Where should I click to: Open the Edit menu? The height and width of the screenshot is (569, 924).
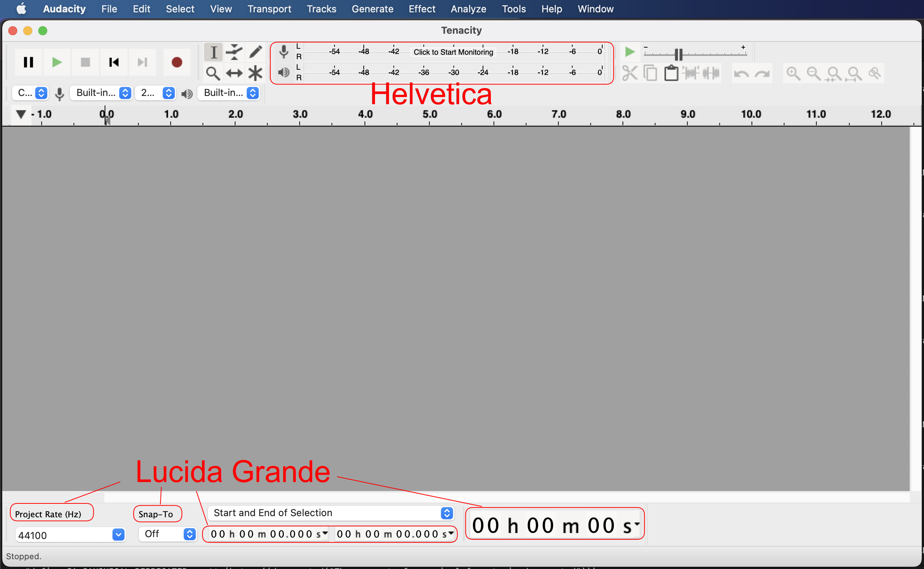[x=141, y=9]
